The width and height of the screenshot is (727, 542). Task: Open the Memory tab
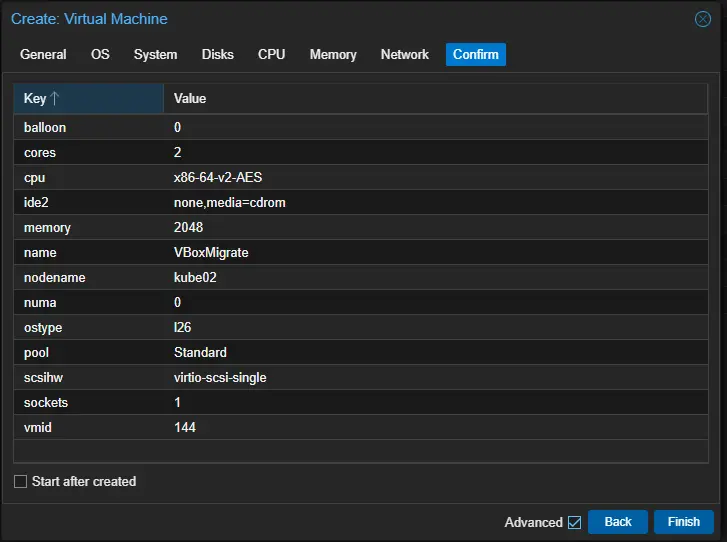(x=333, y=55)
